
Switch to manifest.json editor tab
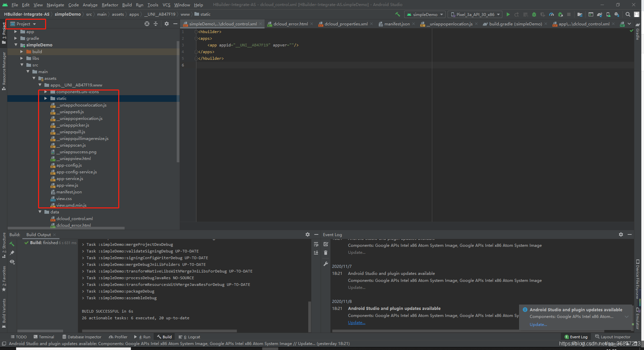[397, 24]
